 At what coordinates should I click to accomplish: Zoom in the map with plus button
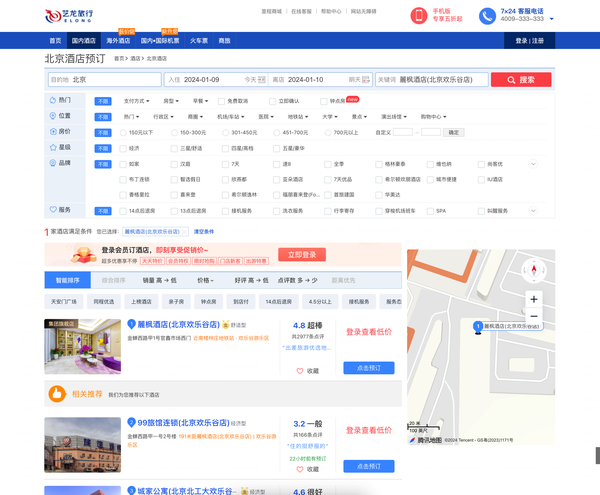(534, 299)
